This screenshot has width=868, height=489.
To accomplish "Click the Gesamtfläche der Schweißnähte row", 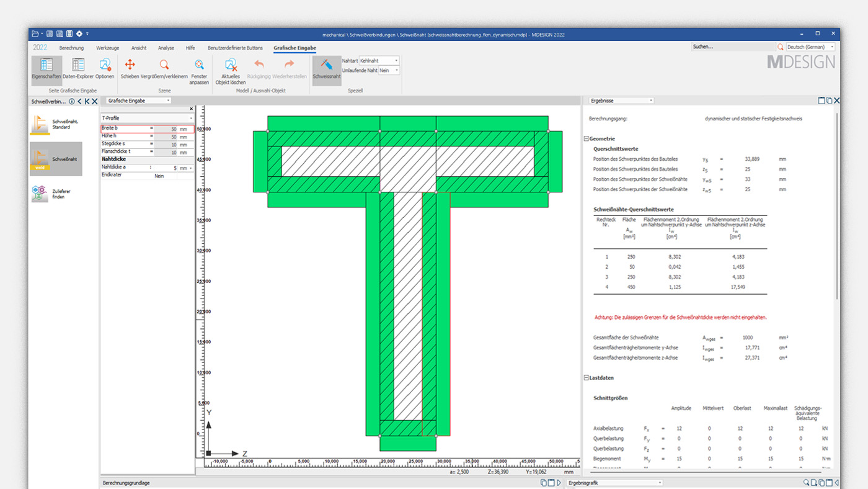I will [691, 338].
